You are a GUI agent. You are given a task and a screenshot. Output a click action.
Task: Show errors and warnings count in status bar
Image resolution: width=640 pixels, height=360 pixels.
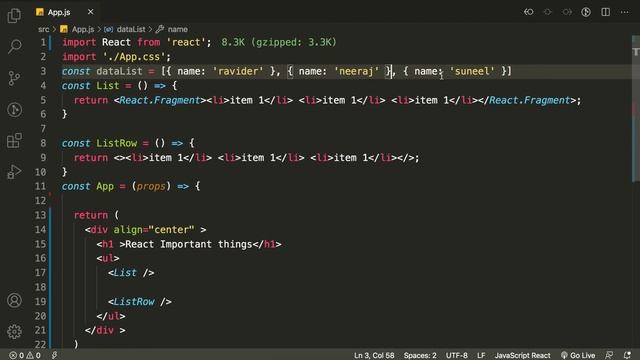tap(25, 356)
